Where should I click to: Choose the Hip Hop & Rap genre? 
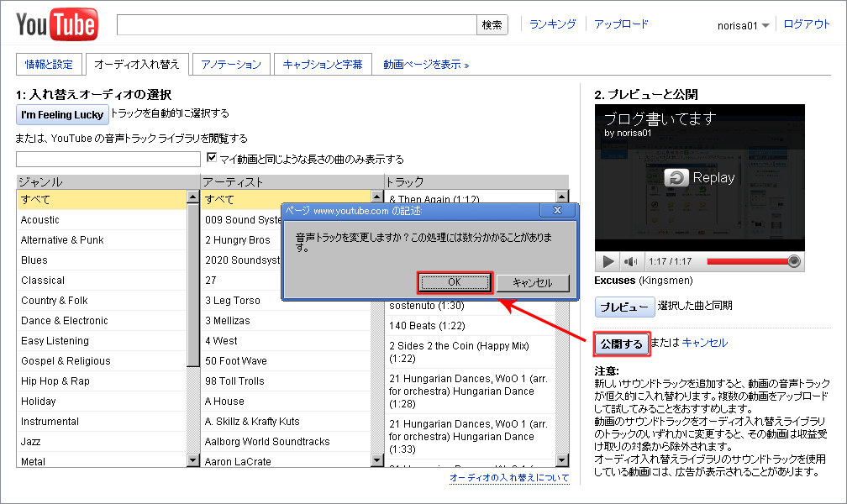click(102, 381)
